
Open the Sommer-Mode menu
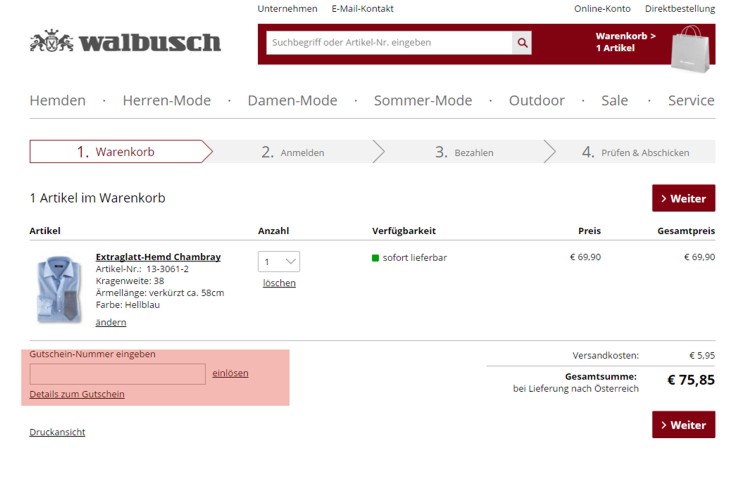(x=423, y=100)
